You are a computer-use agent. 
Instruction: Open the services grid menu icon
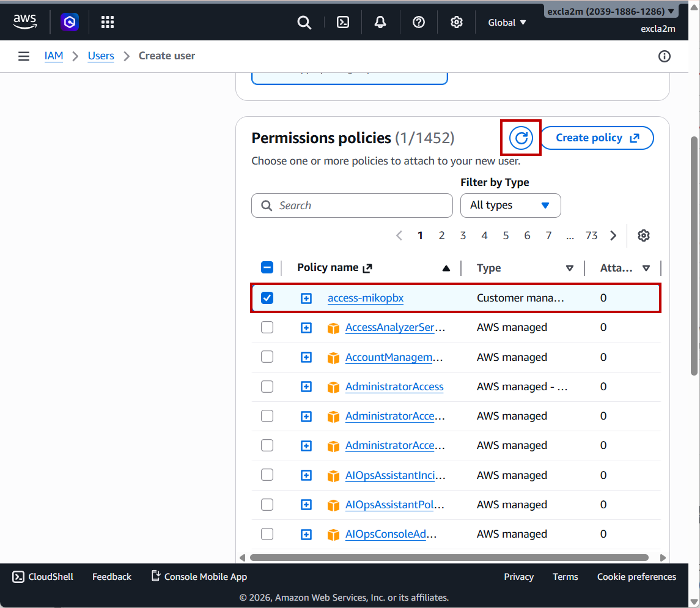(x=108, y=23)
